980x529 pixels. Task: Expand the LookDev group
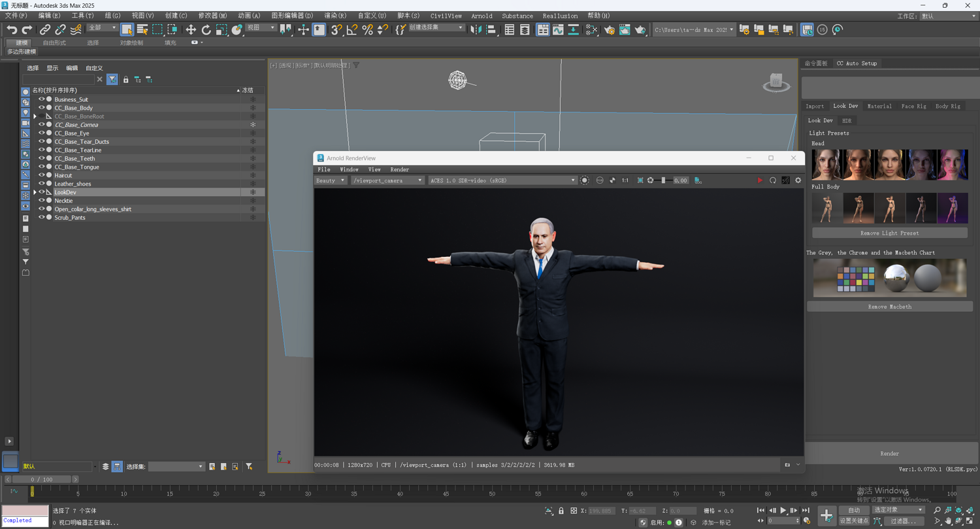pos(35,192)
